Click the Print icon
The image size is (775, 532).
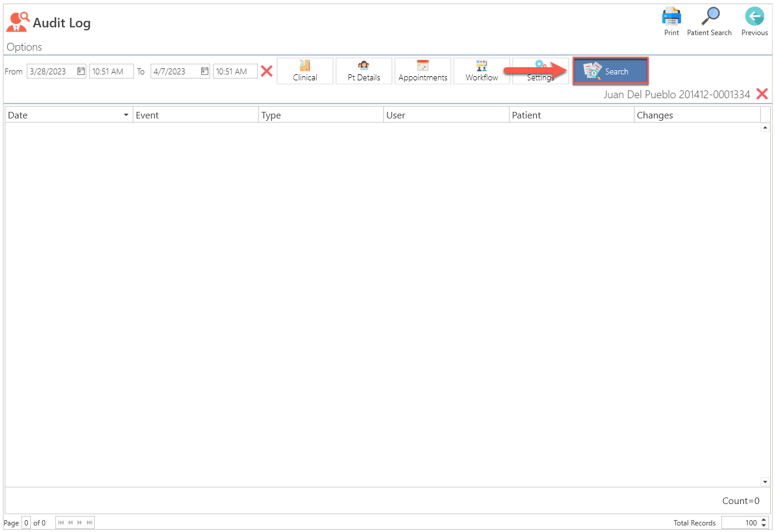[671, 16]
